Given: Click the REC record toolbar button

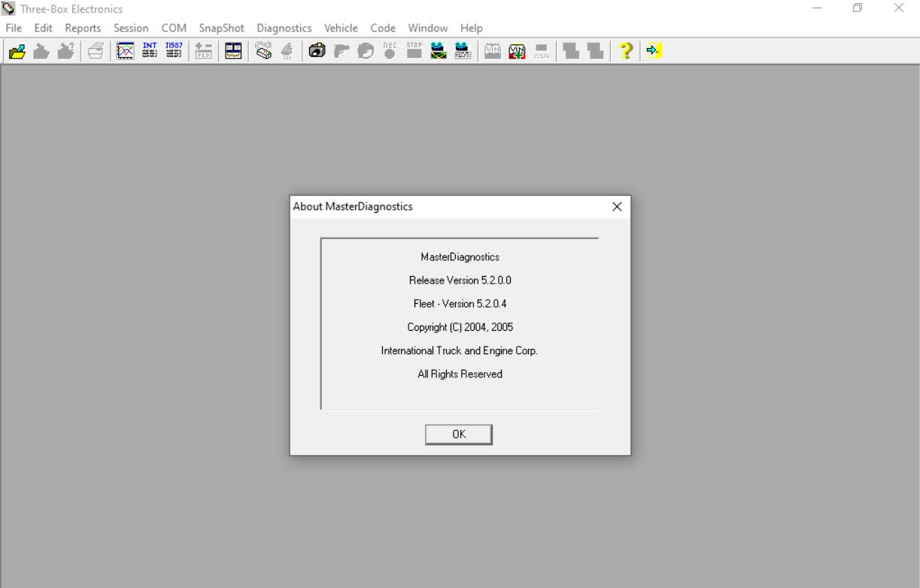Looking at the screenshot, I should (x=390, y=51).
